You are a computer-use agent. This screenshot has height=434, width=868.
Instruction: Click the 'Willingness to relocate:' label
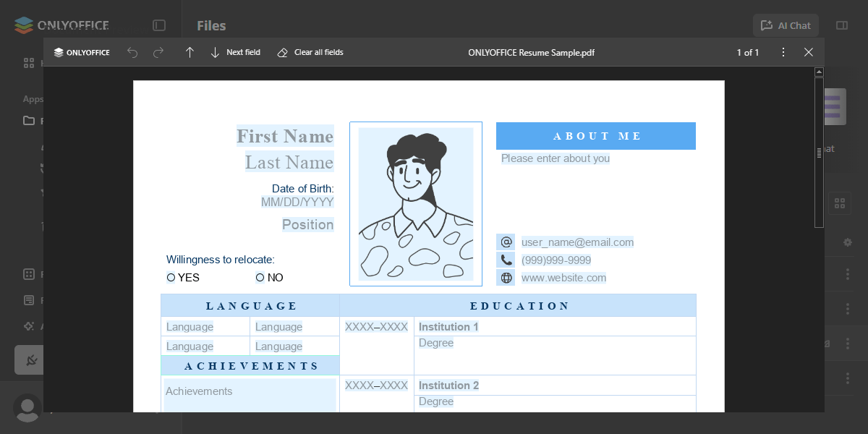coord(221,260)
